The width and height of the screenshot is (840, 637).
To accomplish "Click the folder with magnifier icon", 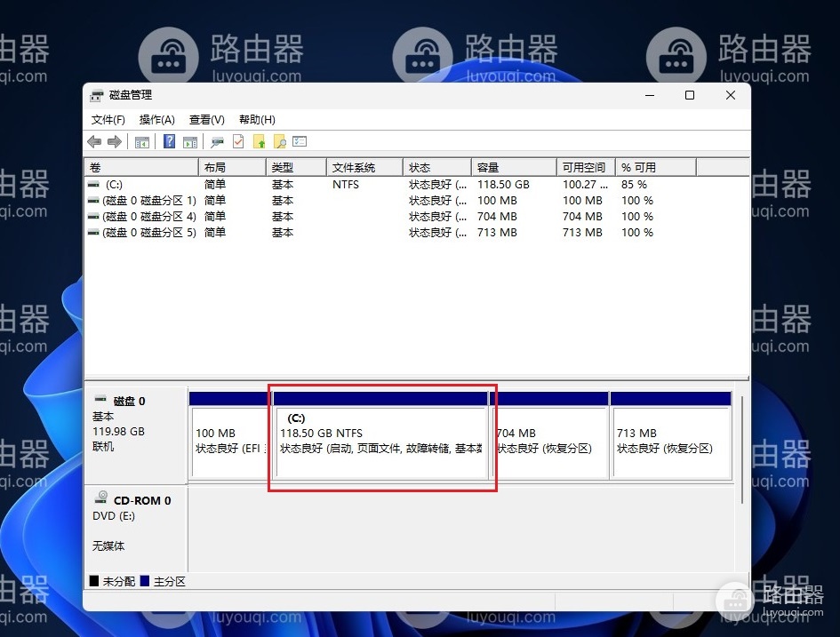I will pyautogui.click(x=280, y=141).
